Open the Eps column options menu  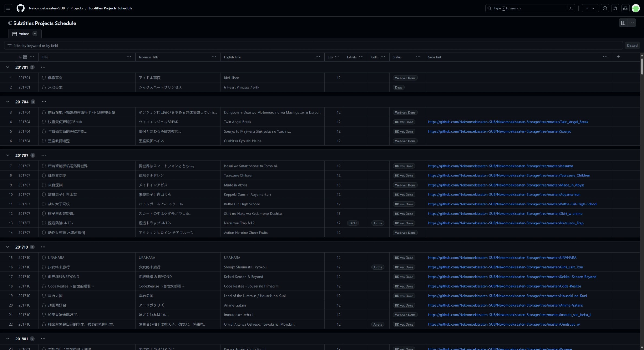(x=337, y=57)
